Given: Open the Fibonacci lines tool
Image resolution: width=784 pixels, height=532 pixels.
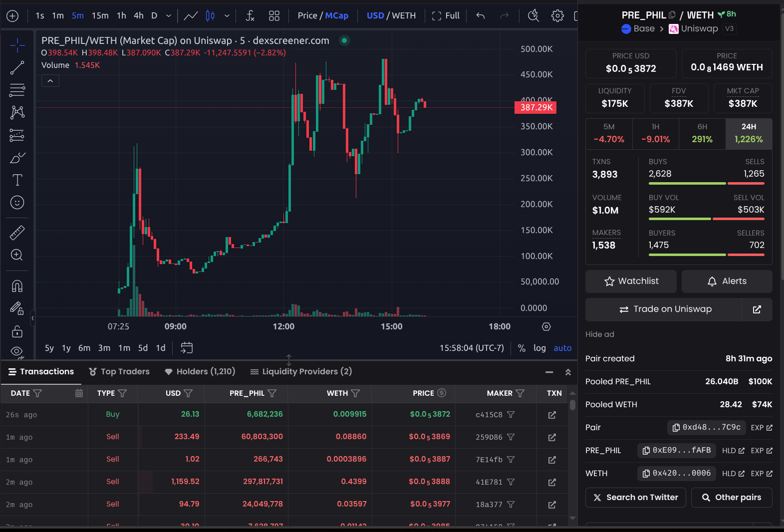Looking at the screenshot, I should click(17, 90).
